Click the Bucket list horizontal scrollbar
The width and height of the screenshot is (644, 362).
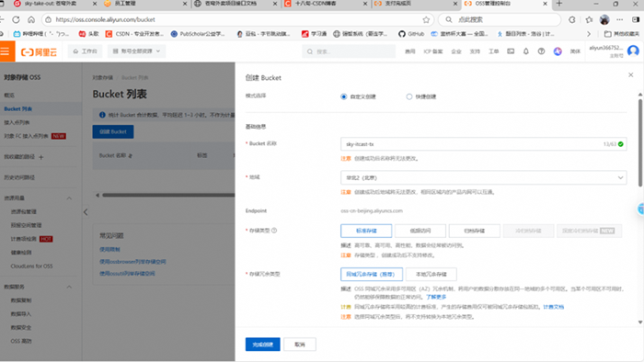click(168, 195)
